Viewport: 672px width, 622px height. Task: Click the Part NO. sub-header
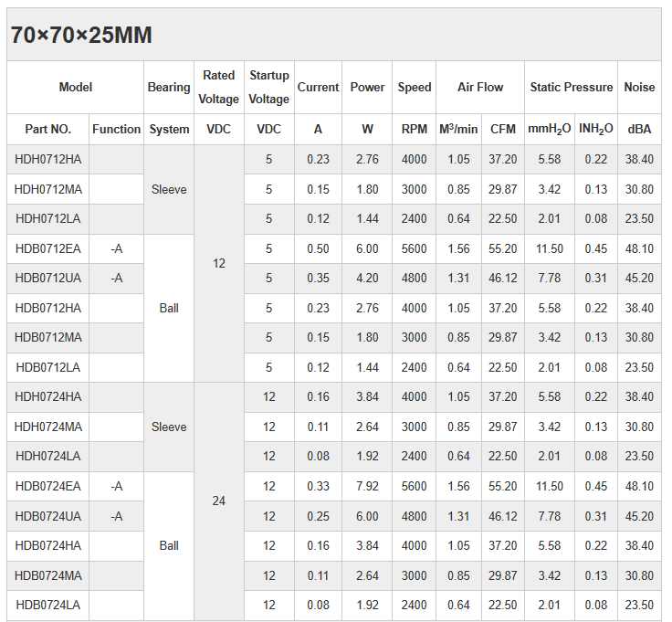(48, 130)
